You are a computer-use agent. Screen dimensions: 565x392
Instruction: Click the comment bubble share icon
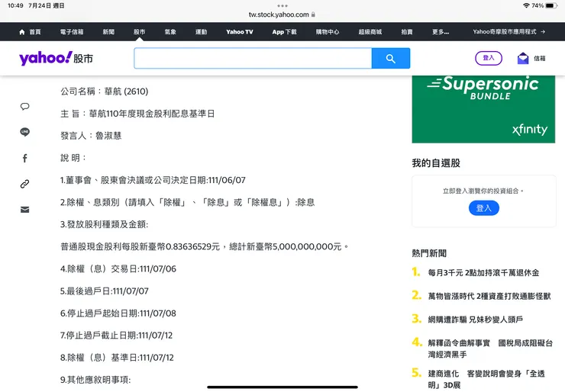click(x=25, y=107)
